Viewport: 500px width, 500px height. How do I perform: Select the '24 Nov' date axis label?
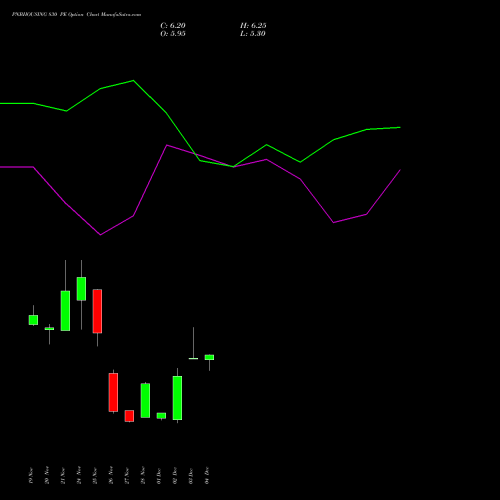pos(79,475)
